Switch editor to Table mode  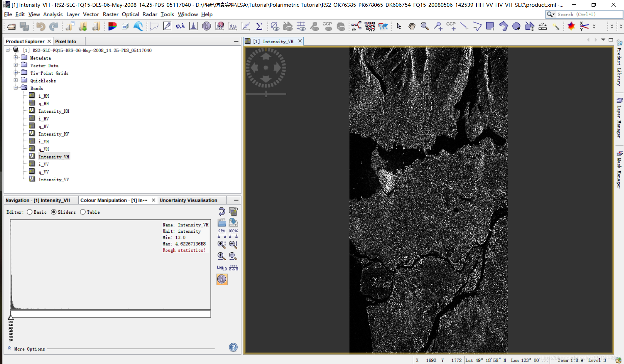click(83, 212)
